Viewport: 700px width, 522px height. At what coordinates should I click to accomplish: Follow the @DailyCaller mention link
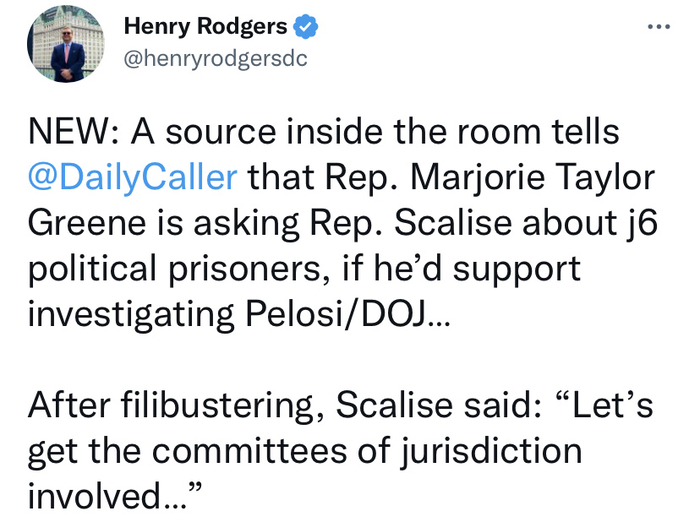point(132,180)
